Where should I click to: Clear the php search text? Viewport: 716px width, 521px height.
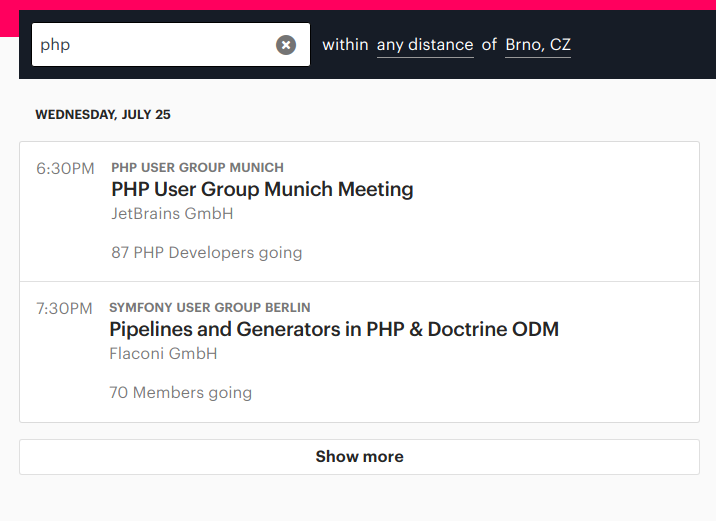click(x=286, y=45)
